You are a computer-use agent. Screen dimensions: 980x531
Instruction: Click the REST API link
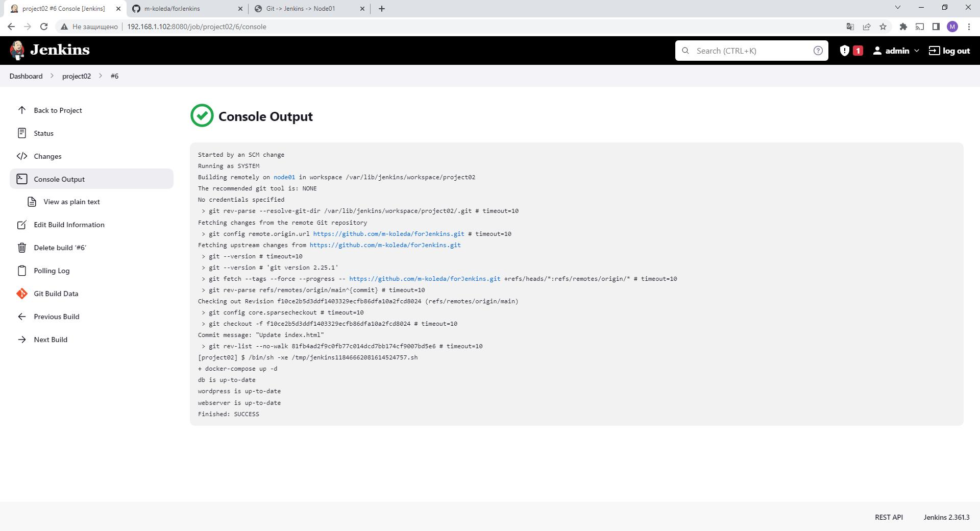(x=889, y=517)
